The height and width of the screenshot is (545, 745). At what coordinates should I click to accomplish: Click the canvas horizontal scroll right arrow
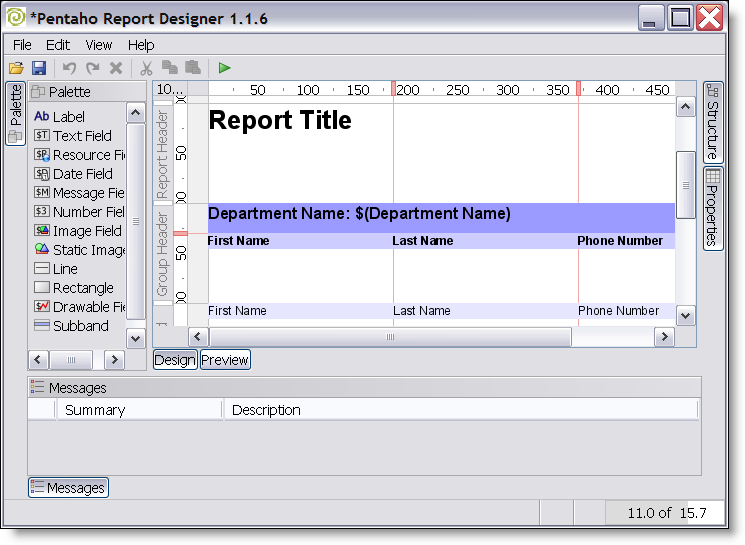coord(664,337)
